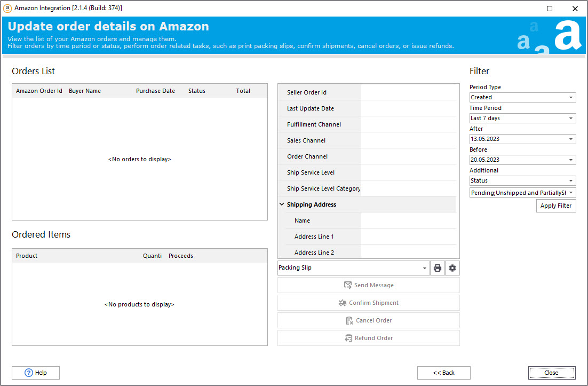This screenshot has width=588, height=386.
Task: Sort orders by Purchase Date column header
Action: pyautogui.click(x=155, y=91)
